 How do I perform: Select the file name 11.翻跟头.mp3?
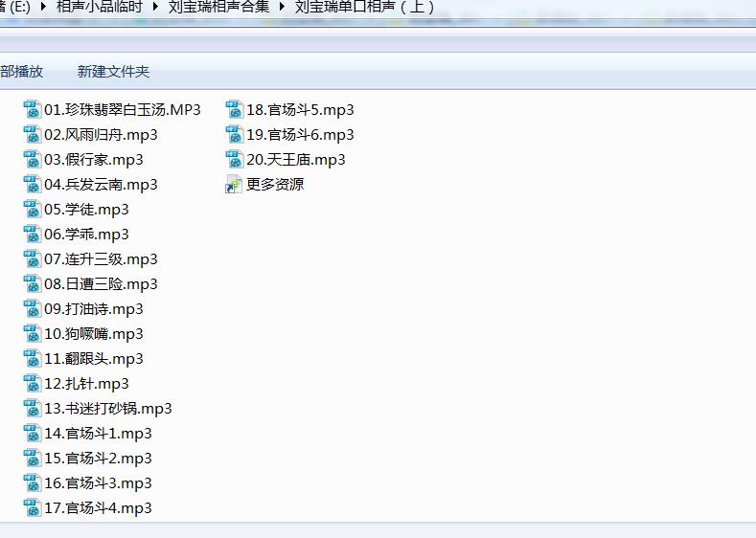(94, 359)
